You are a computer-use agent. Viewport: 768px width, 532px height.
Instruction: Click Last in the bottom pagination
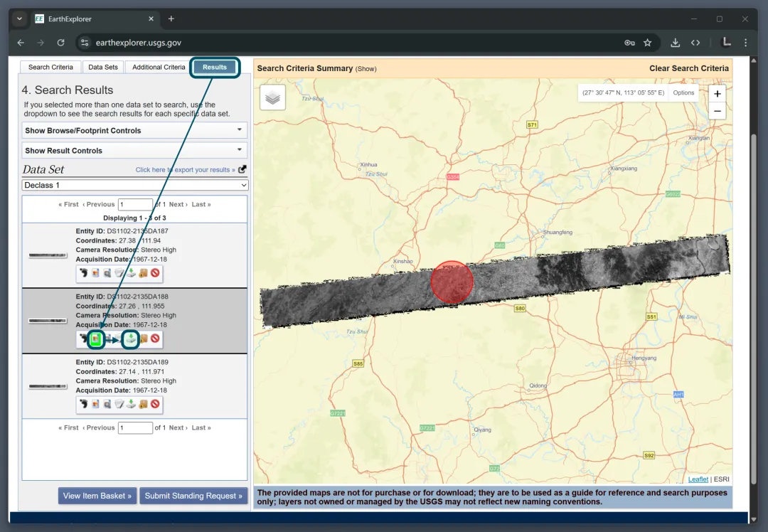point(201,427)
